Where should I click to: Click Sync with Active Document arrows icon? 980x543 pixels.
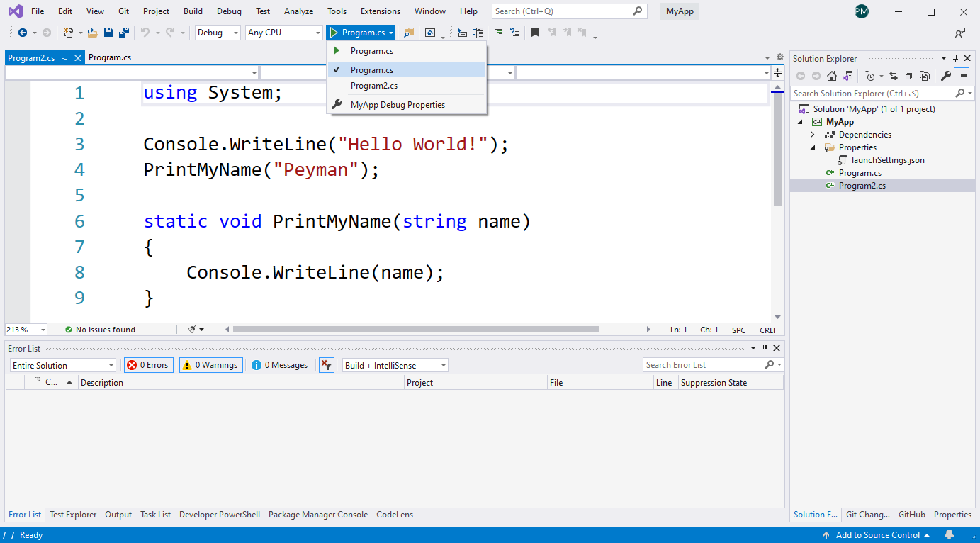894,76
